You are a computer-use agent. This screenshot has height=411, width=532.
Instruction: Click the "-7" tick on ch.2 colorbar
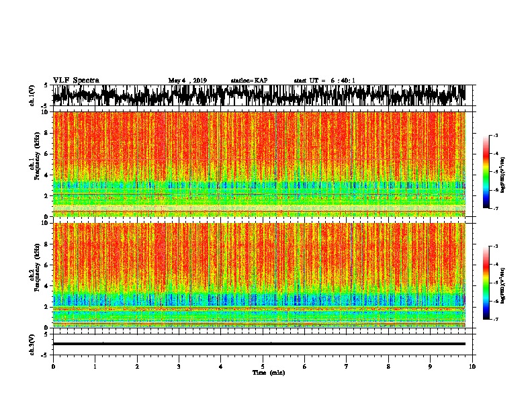point(495,319)
